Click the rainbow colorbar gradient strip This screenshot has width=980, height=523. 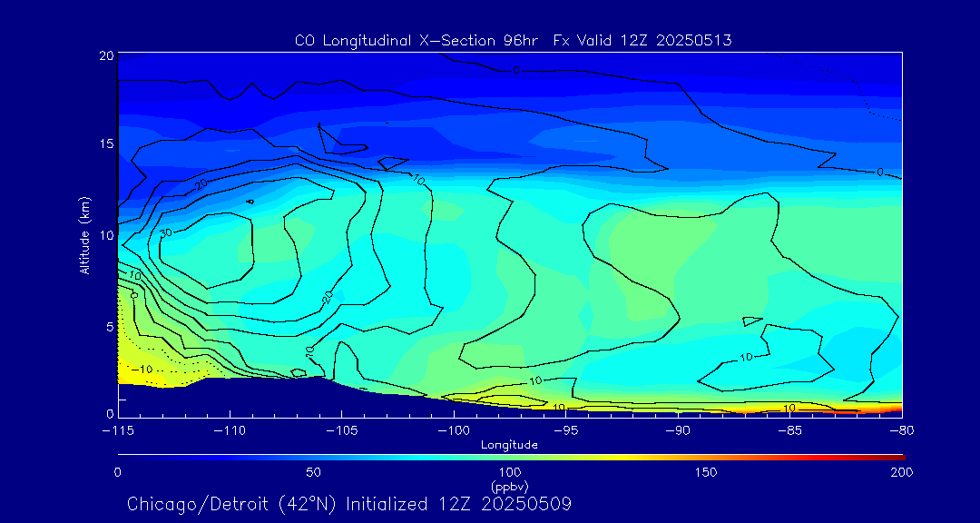pyautogui.click(x=511, y=458)
